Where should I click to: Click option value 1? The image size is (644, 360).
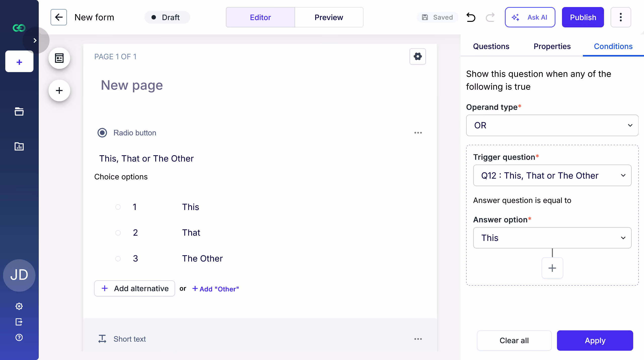tap(135, 207)
